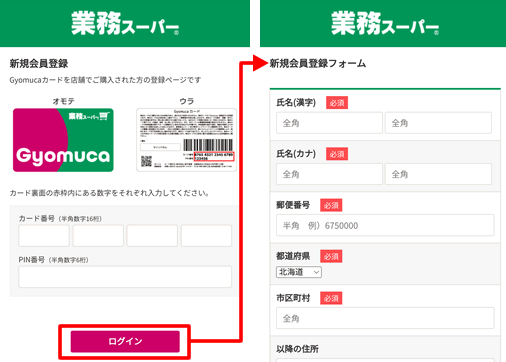Click the right 業務スーパー header logo

pyautogui.click(x=385, y=23)
